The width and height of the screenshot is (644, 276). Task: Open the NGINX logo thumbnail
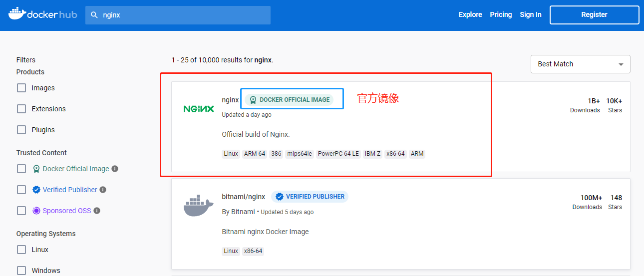199,109
